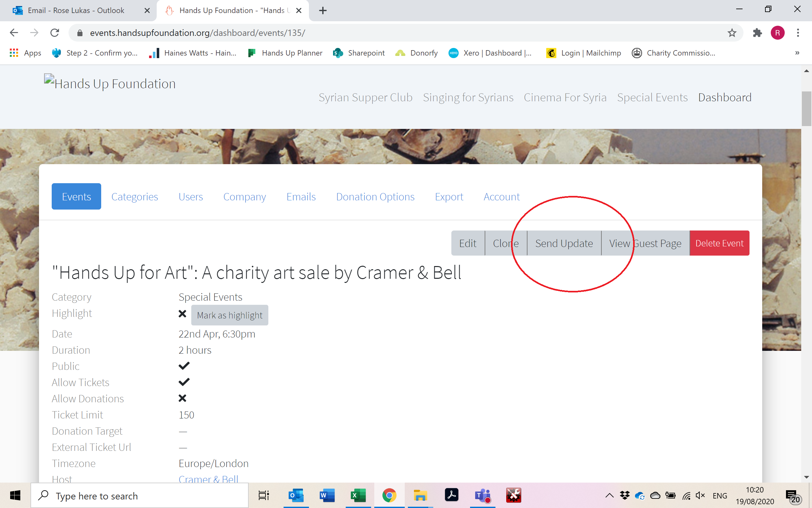Screen dimensions: 812x508
Task: Open the Windows Start menu
Action: point(15,495)
